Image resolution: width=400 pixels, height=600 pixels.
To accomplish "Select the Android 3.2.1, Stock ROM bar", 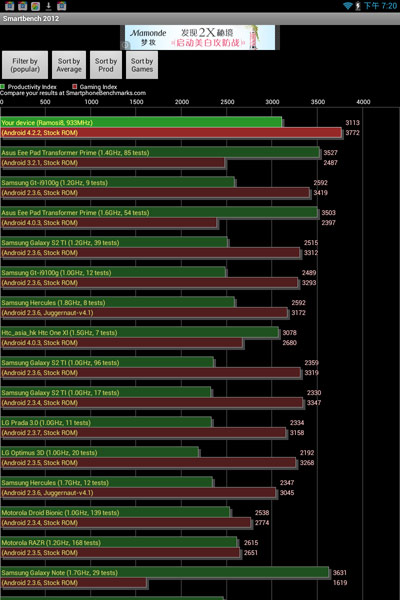I will [113, 163].
